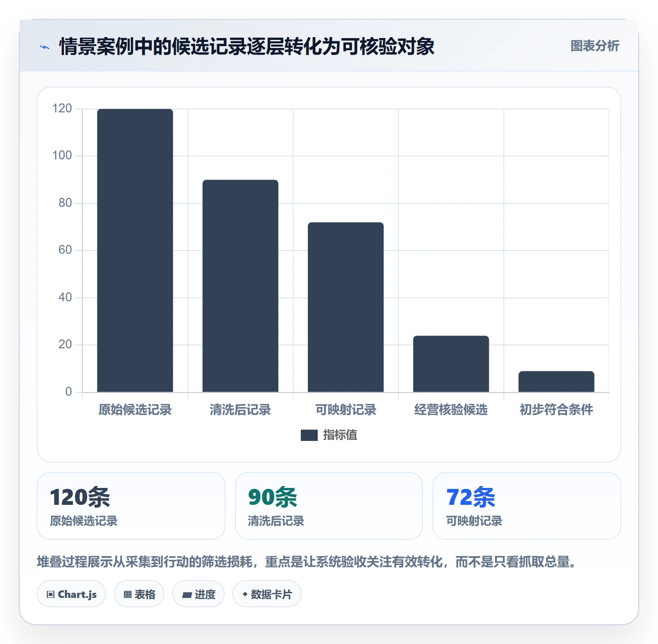Toggle the 指标值 legend color box
Viewport: 658px width, 644px height.
click(309, 435)
